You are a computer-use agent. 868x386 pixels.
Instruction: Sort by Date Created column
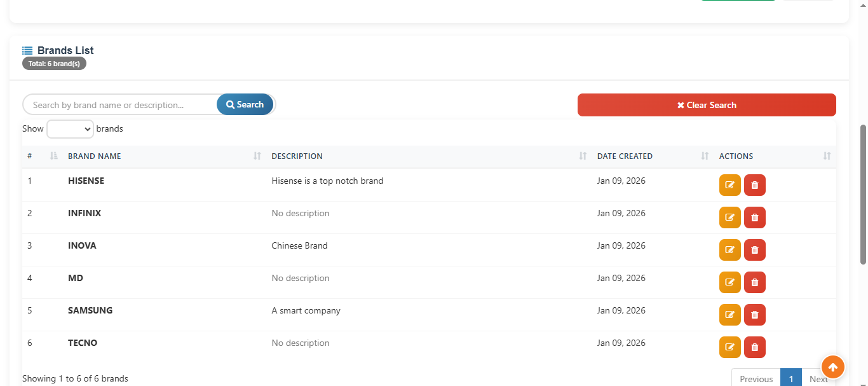coord(624,156)
